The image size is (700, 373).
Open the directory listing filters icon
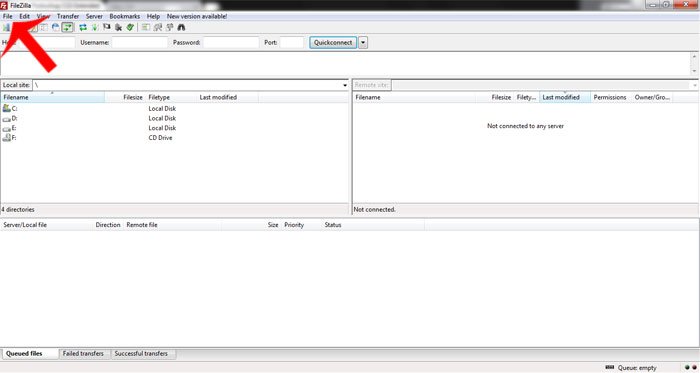click(x=146, y=27)
